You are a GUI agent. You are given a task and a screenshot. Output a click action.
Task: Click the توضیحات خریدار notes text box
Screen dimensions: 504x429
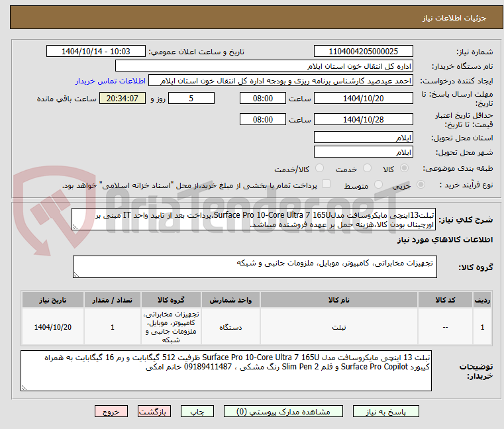227,371
